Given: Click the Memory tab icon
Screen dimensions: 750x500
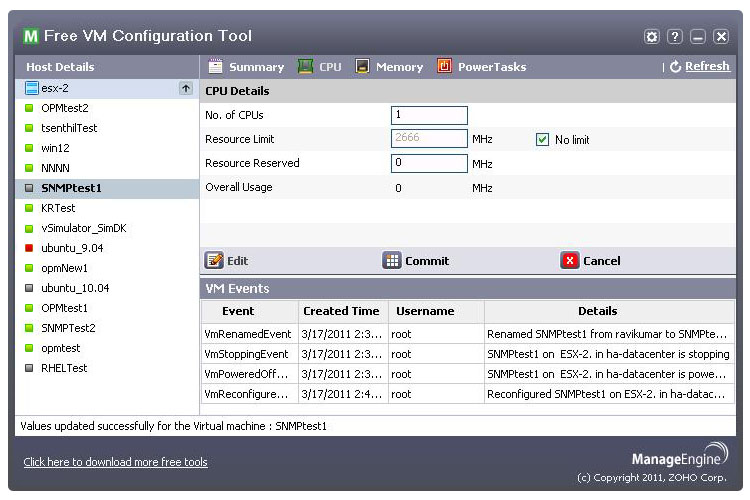Looking at the screenshot, I should point(362,67).
